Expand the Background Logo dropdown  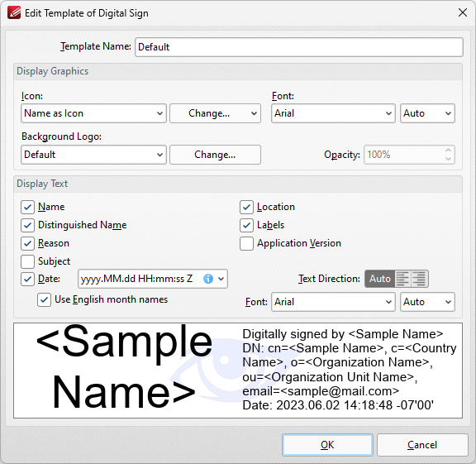click(93, 155)
